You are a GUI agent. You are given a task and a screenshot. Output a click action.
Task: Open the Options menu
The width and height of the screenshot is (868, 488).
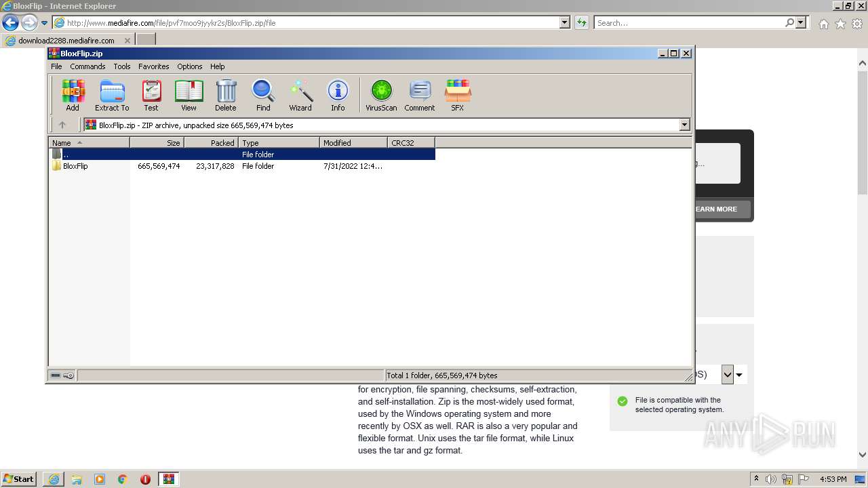click(190, 66)
